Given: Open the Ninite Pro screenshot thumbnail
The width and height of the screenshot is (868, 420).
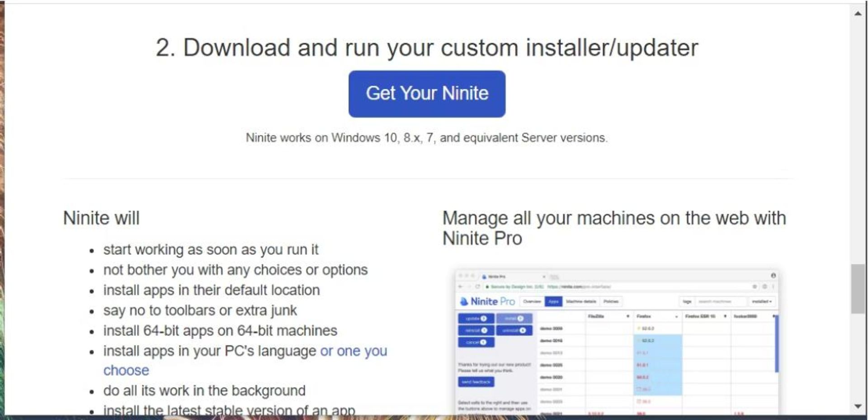Looking at the screenshot, I should click(x=617, y=342).
